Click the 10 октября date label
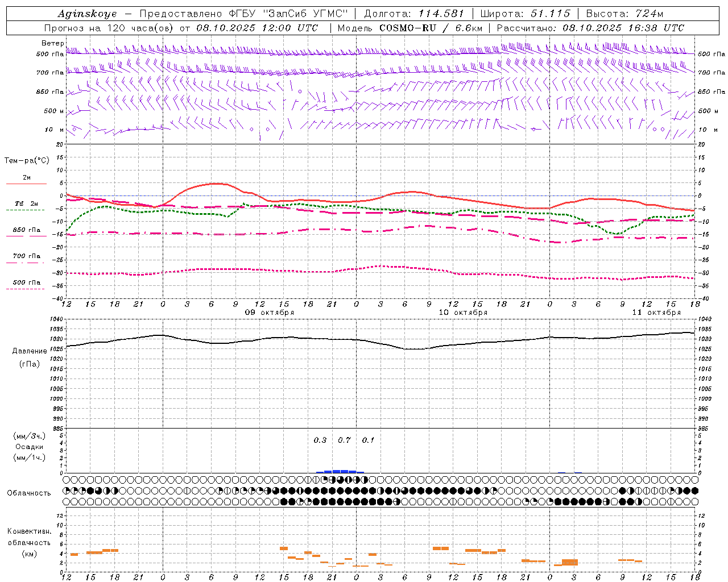 pos(463,313)
